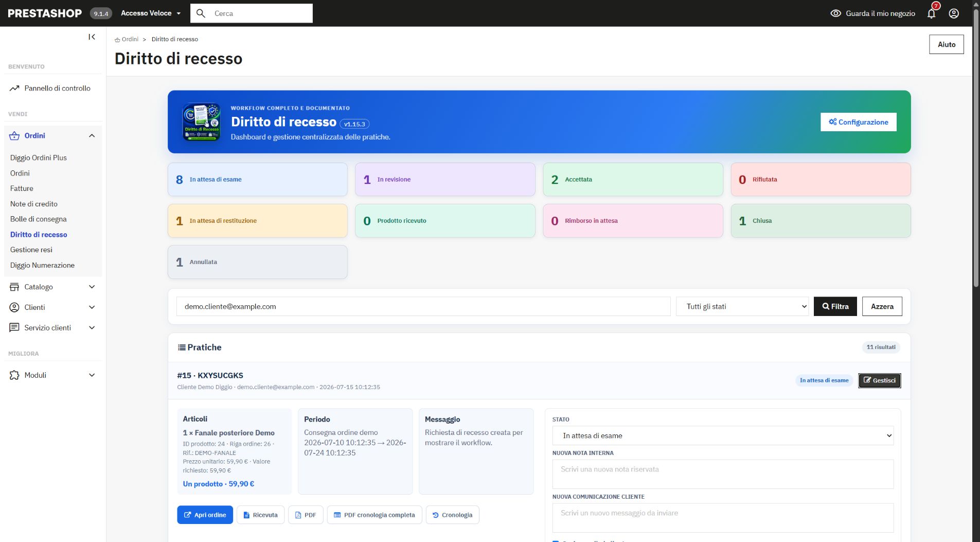Open Accesso Veloce dropdown
This screenshot has height=542, width=980.
tap(151, 13)
